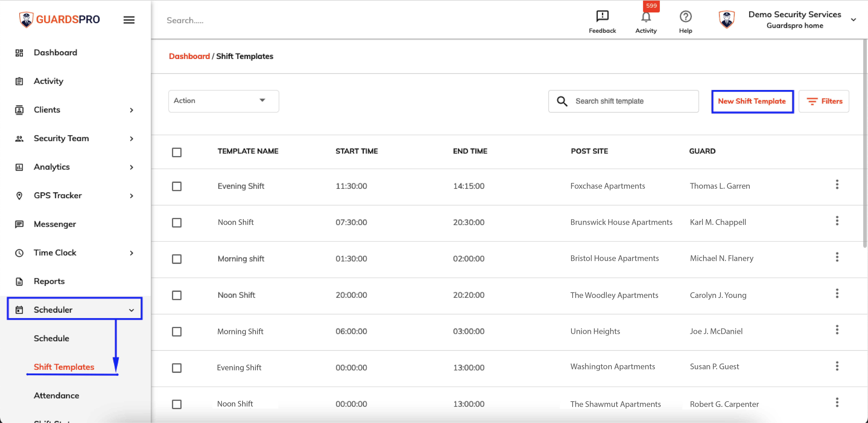Click the GUARD column header

click(x=702, y=151)
